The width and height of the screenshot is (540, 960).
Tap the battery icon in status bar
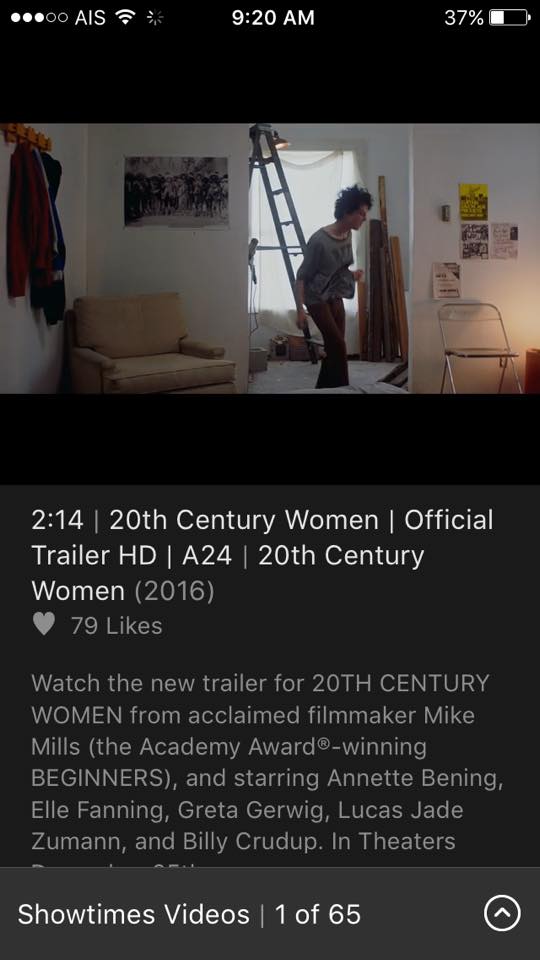509,18
